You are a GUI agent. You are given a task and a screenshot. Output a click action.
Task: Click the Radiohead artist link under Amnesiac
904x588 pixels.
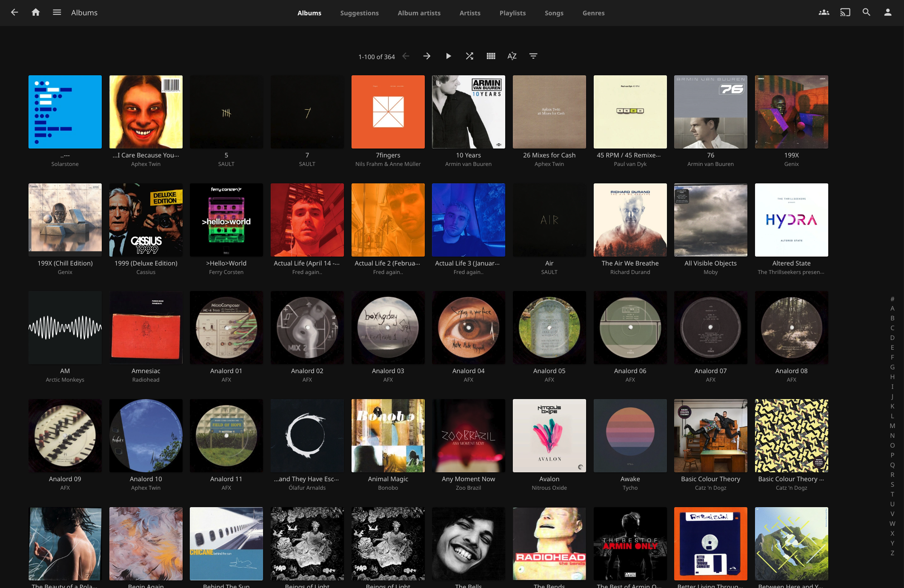pos(146,380)
